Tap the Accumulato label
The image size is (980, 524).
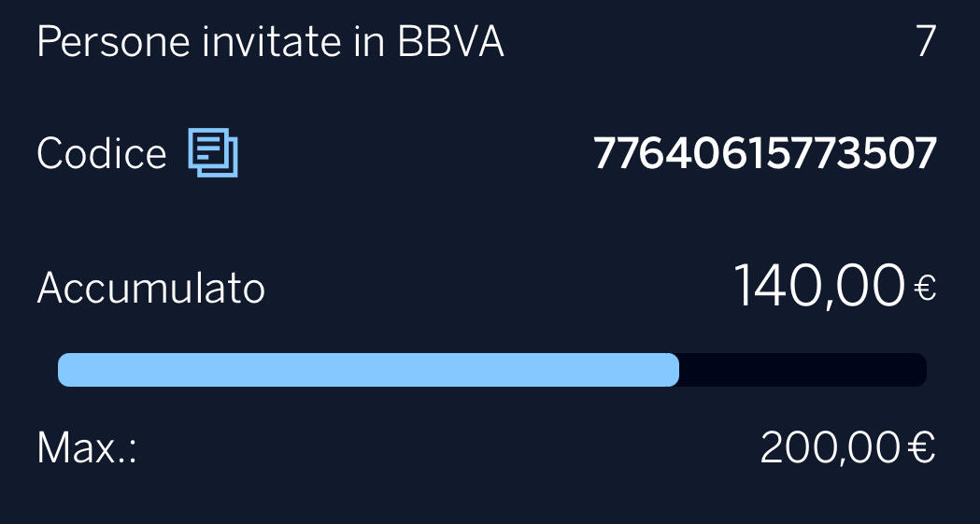(151, 289)
